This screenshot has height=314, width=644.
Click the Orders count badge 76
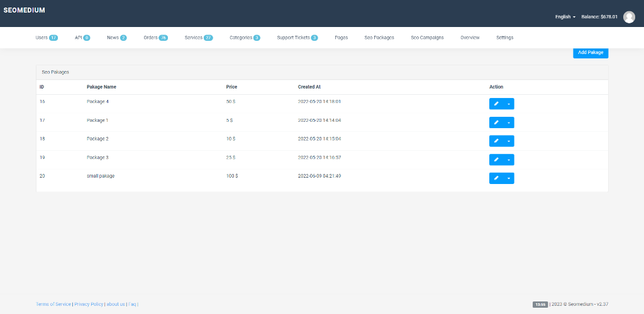pyautogui.click(x=164, y=38)
